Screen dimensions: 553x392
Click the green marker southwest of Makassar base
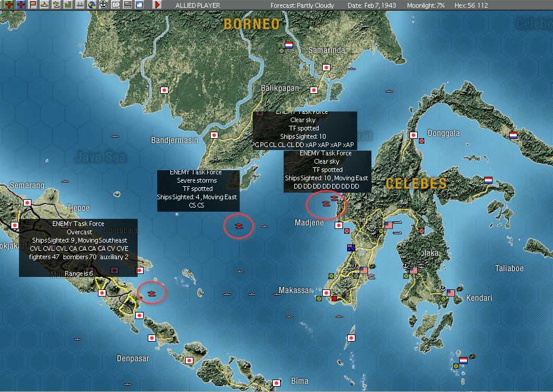319,298
